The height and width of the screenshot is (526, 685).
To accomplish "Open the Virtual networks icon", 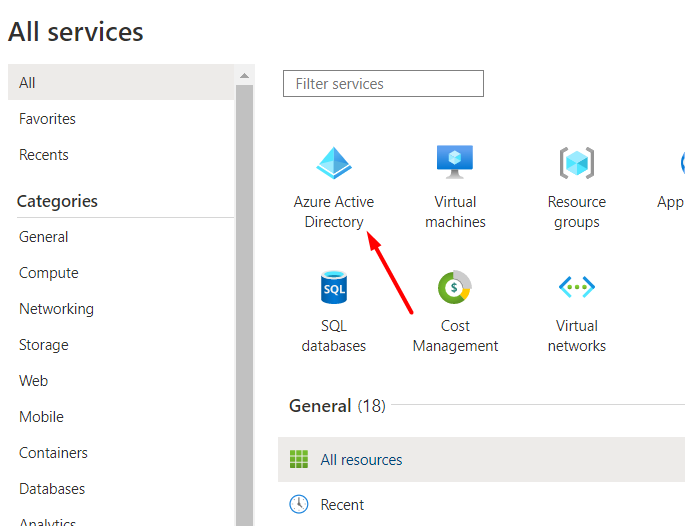I will tap(577, 287).
